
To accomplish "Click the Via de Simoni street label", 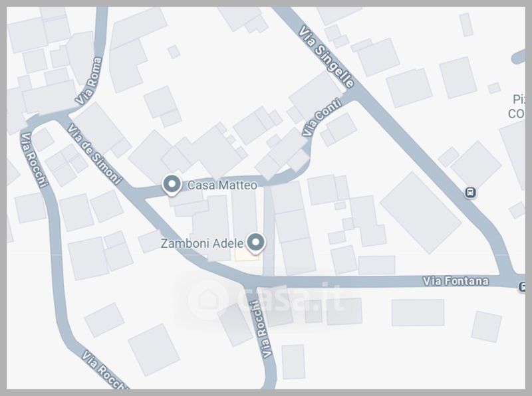I will (x=94, y=153).
